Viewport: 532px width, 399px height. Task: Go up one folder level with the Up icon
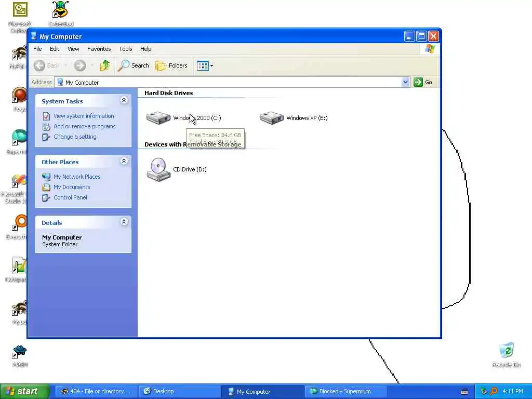point(105,65)
